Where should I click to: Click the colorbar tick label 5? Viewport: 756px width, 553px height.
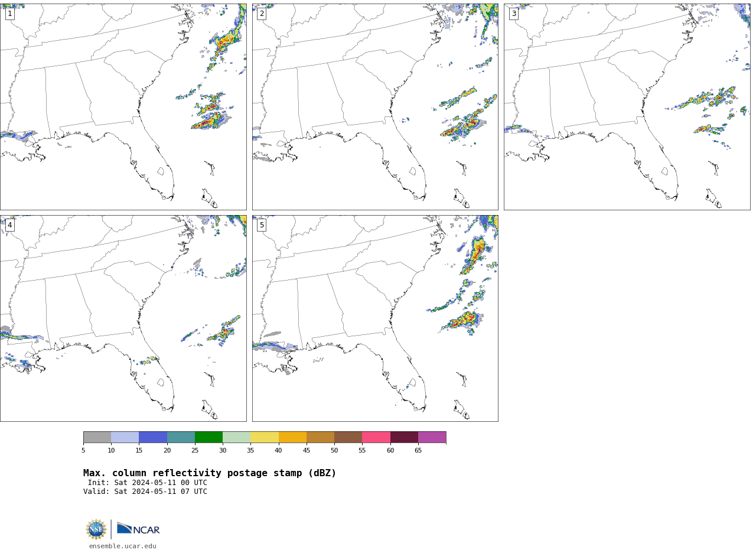pyautogui.click(x=83, y=451)
